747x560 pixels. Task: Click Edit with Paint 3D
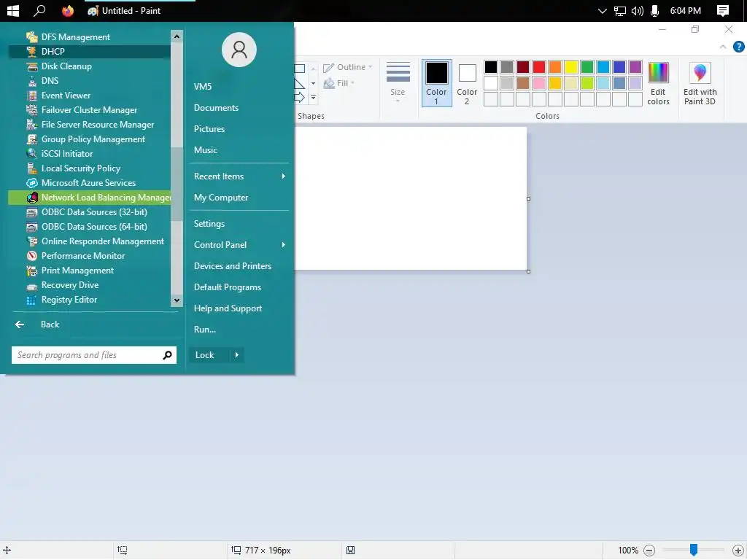coord(700,84)
